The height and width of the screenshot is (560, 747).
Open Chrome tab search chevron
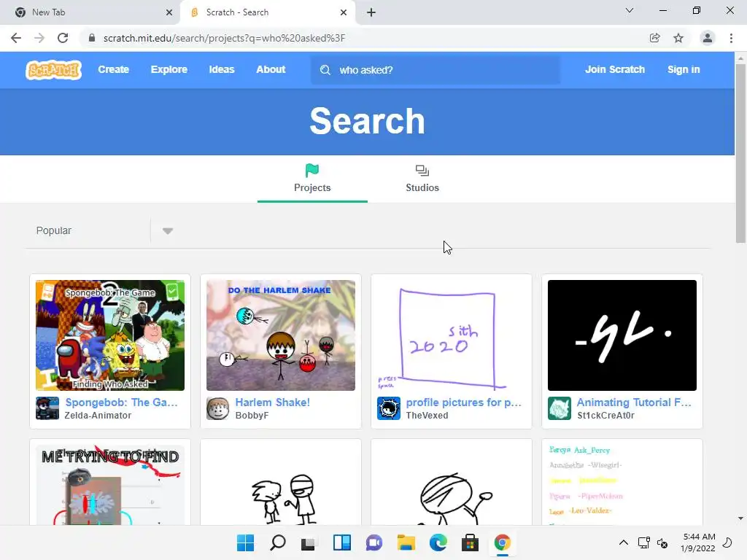(x=630, y=10)
